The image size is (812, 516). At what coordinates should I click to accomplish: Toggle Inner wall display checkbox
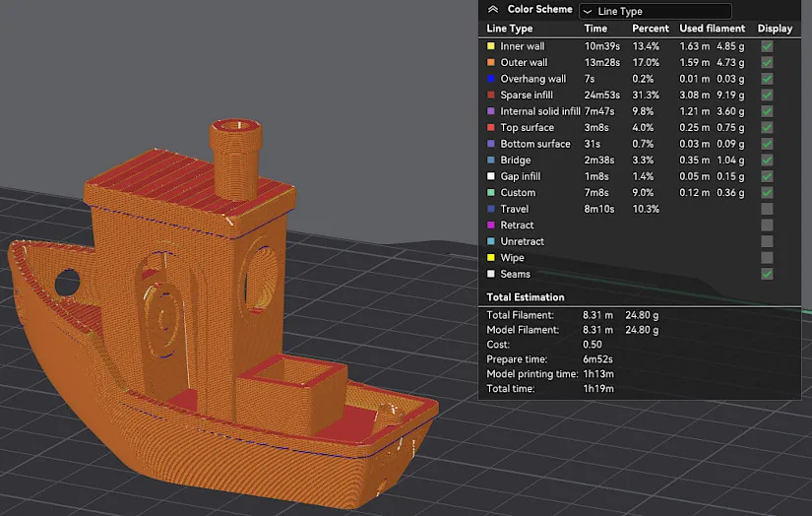(767, 46)
